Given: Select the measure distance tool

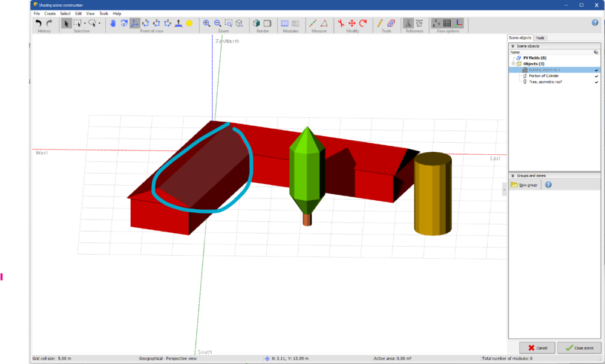Looking at the screenshot, I should (x=313, y=23).
